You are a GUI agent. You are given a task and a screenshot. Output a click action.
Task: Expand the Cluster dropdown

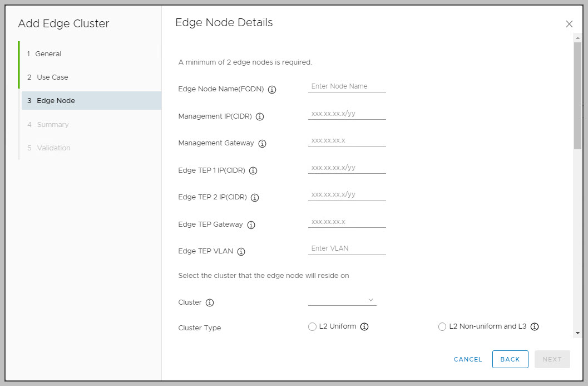point(342,300)
